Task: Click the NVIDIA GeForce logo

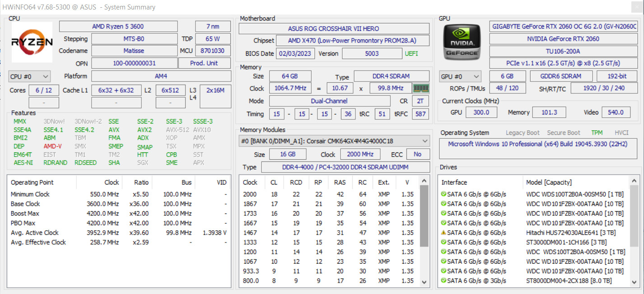Action: [x=461, y=42]
